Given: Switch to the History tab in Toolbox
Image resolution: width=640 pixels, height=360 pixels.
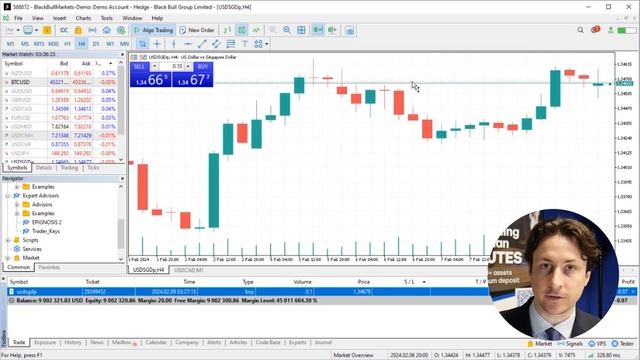Looking at the screenshot, I should [x=73, y=343].
